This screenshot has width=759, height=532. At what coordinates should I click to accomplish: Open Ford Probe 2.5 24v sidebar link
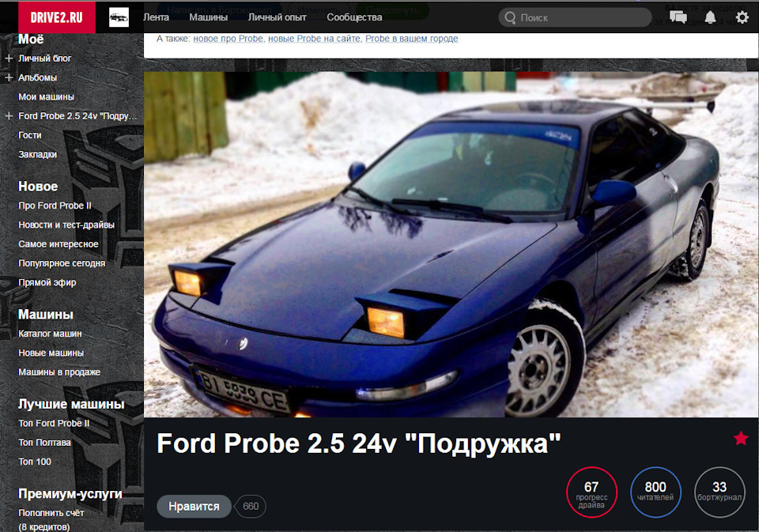coord(77,116)
